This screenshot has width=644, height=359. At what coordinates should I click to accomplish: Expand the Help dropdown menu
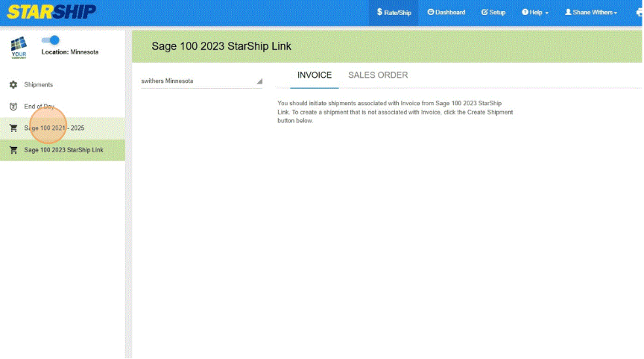point(535,13)
